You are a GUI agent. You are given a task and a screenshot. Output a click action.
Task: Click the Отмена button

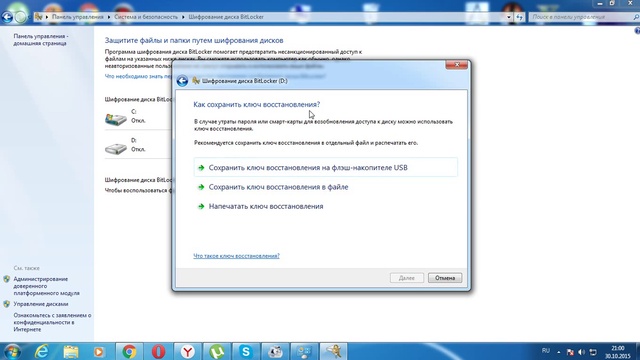tap(444, 278)
